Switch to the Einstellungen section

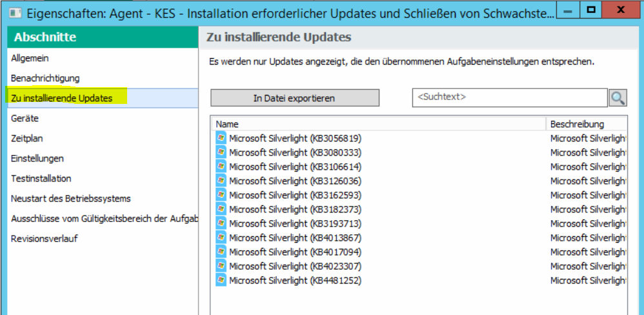pyautogui.click(x=103, y=159)
